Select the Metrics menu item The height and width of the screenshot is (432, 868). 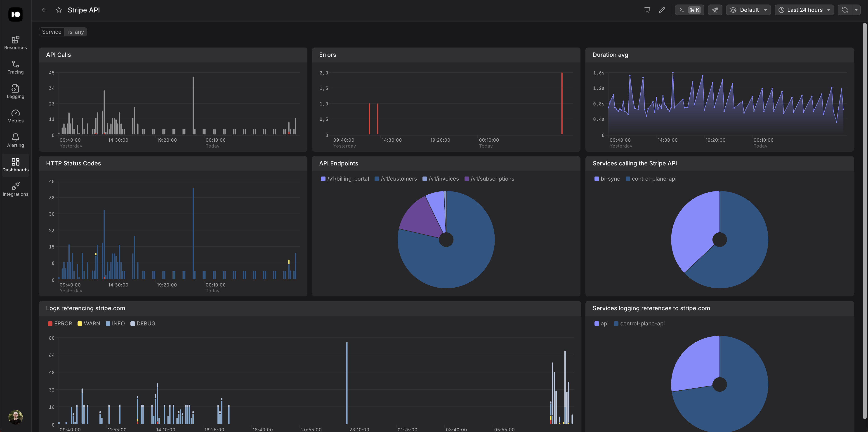pyautogui.click(x=16, y=116)
